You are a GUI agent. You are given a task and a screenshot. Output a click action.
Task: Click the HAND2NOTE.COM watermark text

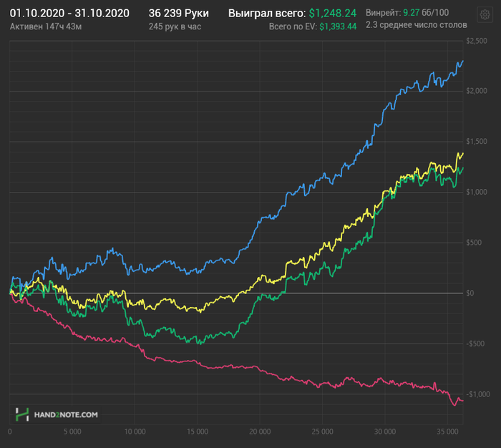[66, 415]
